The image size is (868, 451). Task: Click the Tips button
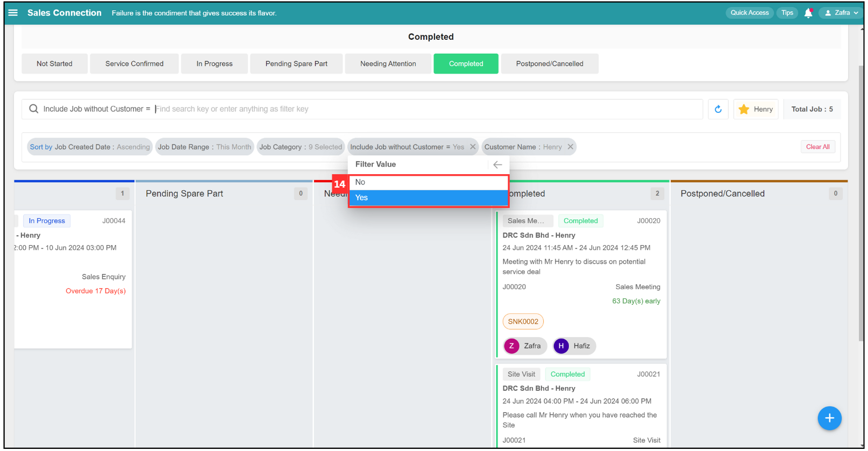click(787, 13)
